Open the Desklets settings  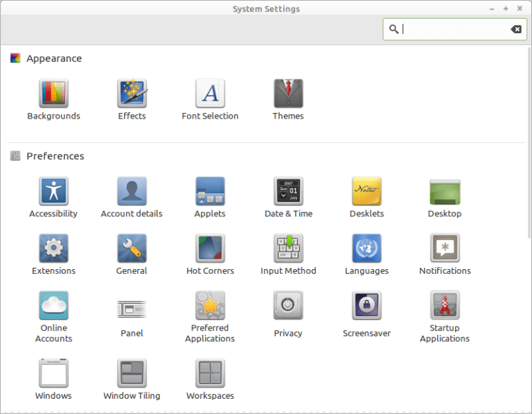click(366, 191)
